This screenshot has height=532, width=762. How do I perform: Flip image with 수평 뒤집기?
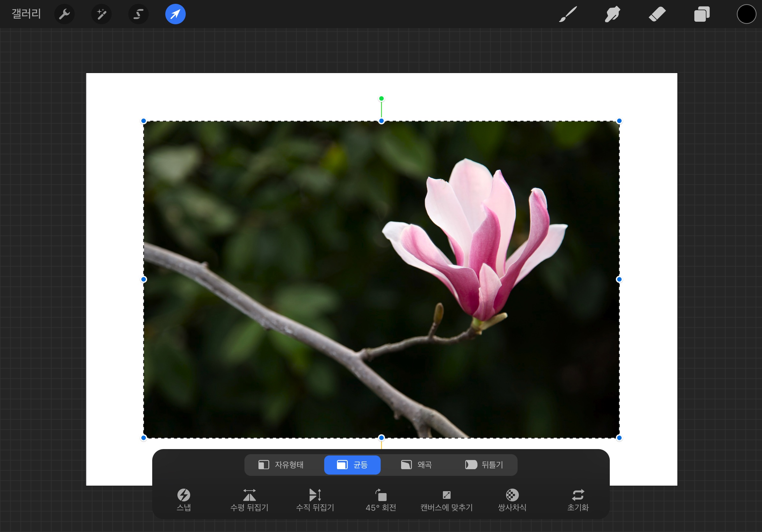coord(249,500)
